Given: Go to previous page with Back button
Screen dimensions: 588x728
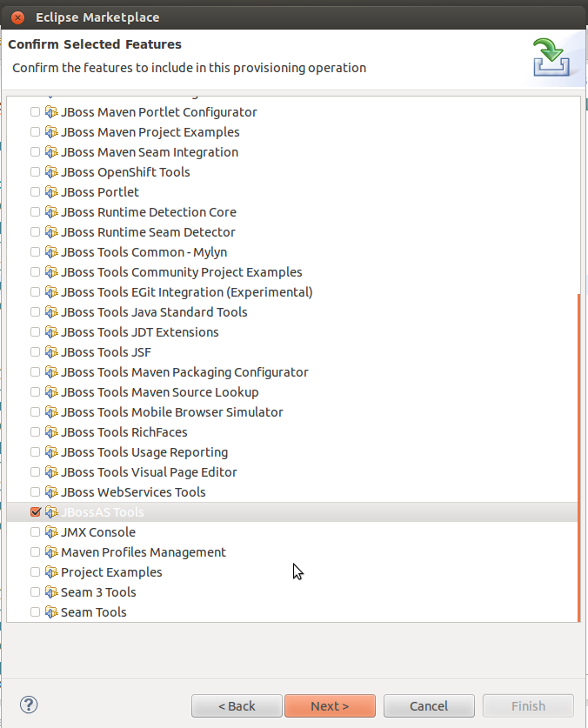Looking at the screenshot, I should pyautogui.click(x=237, y=705).
